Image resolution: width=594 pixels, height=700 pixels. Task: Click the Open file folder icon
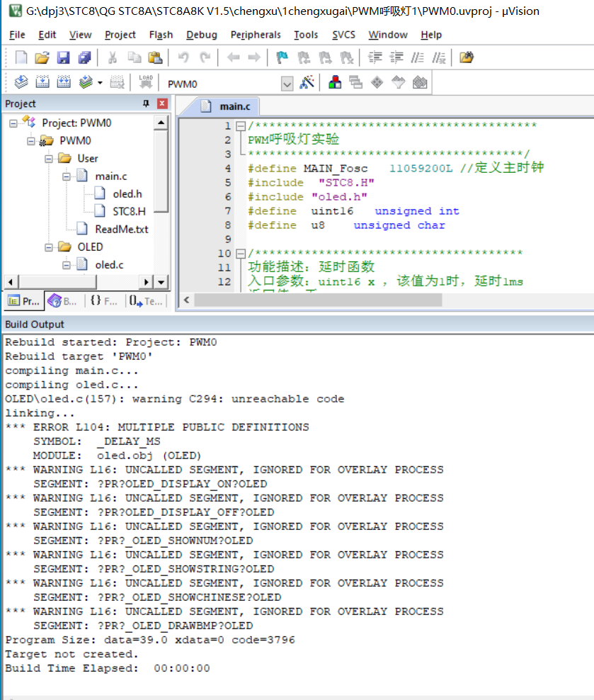click(x=42, y=57)
